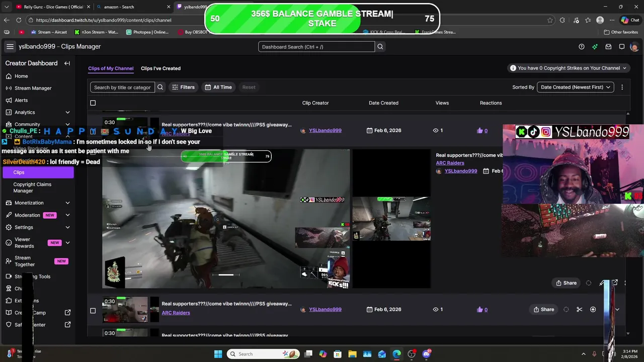
Task: Collapse the Creator Dashboard sidebar
Action: coord(67,63)
